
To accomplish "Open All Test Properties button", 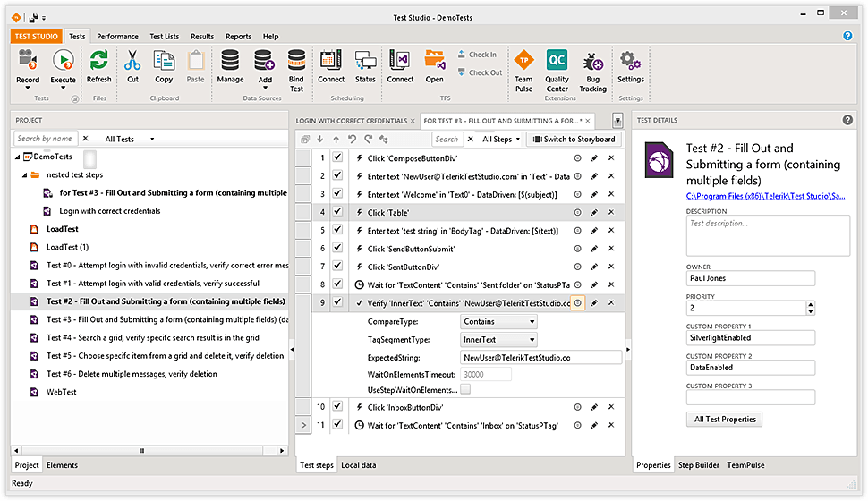I will [725, 419].
